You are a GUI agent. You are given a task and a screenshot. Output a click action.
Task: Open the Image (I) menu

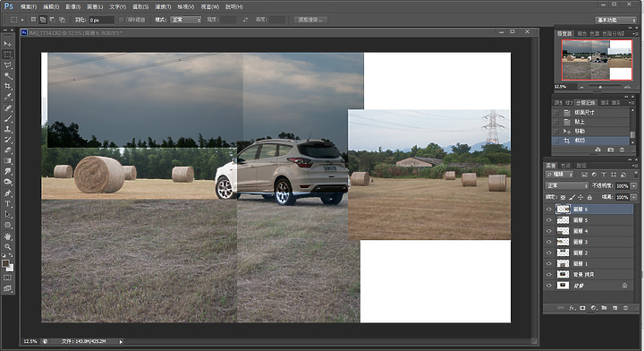[x=73, y=7]
